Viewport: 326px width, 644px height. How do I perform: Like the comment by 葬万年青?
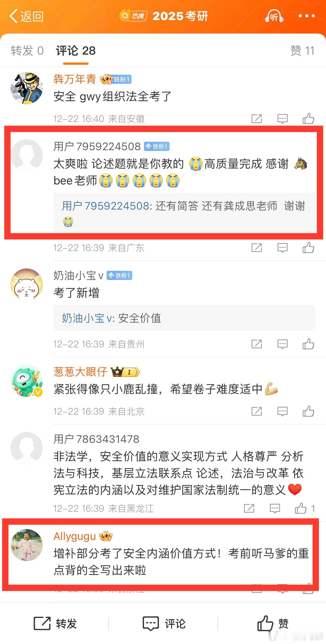pos(308,118)
